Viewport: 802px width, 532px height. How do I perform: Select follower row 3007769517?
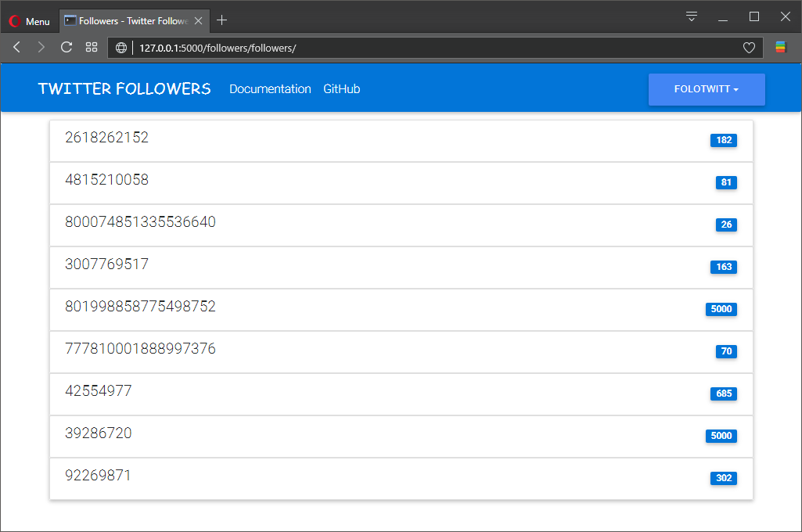(401, 268)
